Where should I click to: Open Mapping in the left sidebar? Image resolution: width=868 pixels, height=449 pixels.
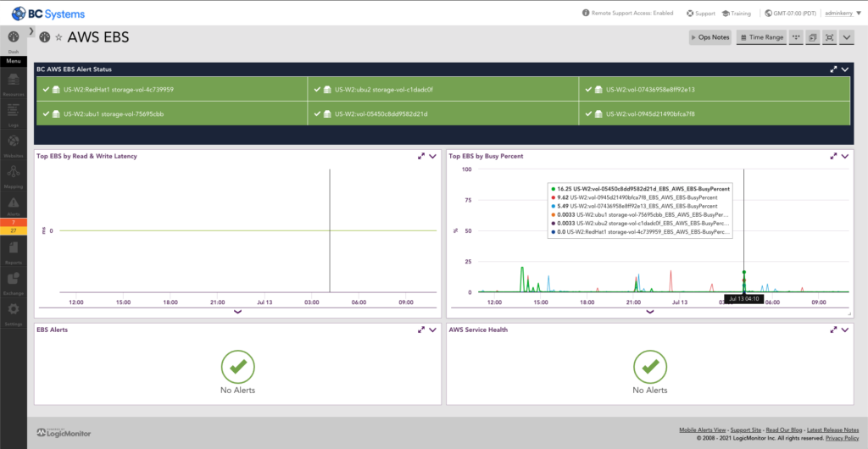(x=14, y=175)
